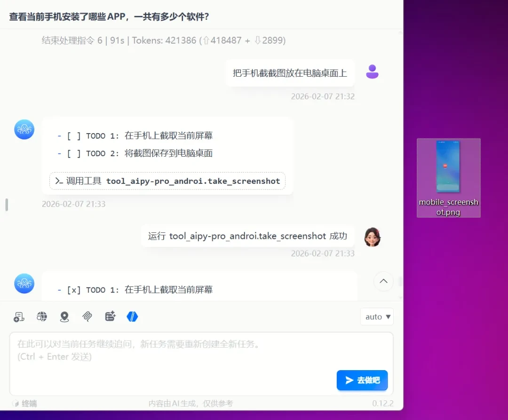Click the AI task list sparkle icon
Screen dimensions: 508x420
coord(110,317)
